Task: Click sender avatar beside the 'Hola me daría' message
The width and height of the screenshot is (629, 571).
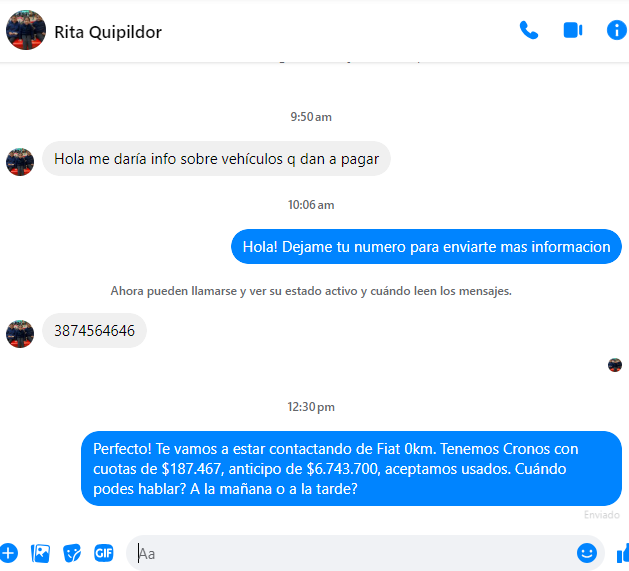Action: click(x=20, y=162)
